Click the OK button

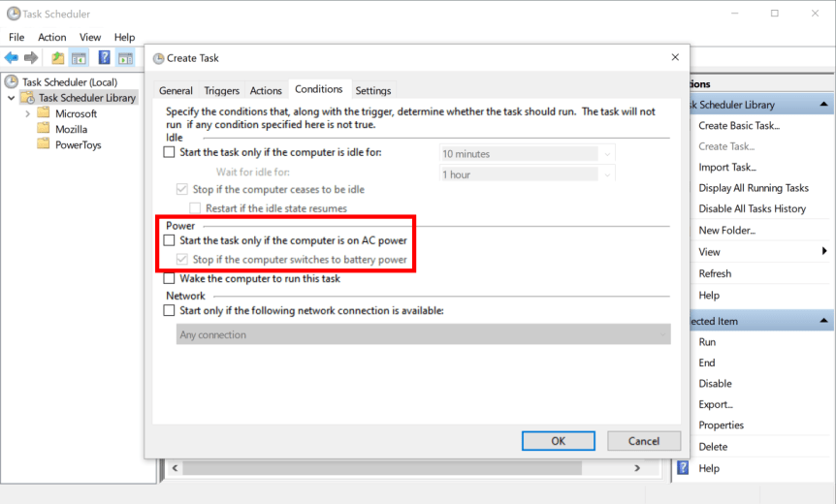559,441
